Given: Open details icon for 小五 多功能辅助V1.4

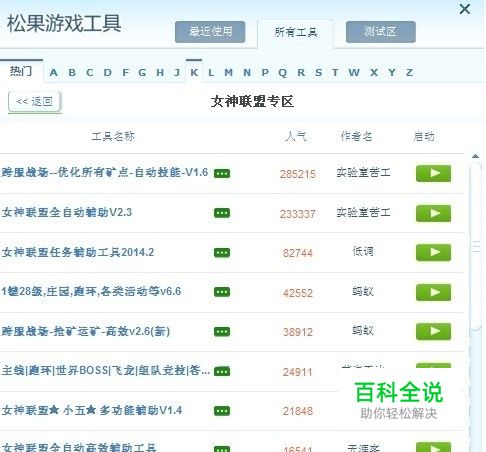Looking at the screenshot, I should pos(222,411).
